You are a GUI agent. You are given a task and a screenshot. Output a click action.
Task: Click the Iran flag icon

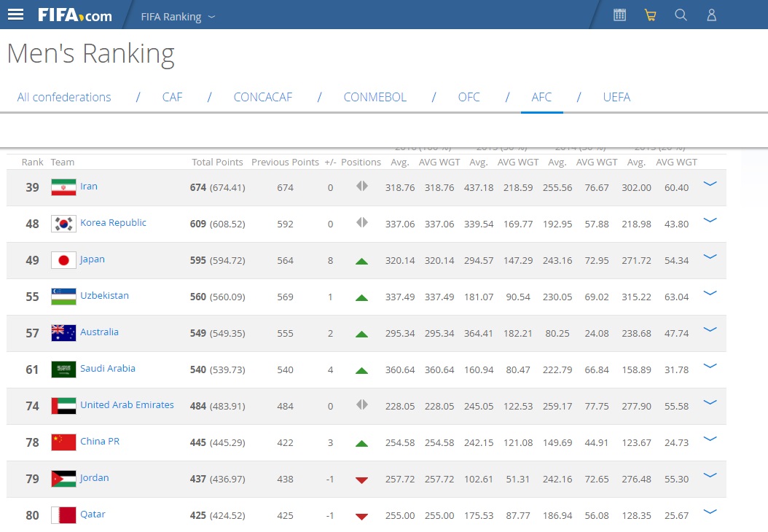(x=63, y=187)
